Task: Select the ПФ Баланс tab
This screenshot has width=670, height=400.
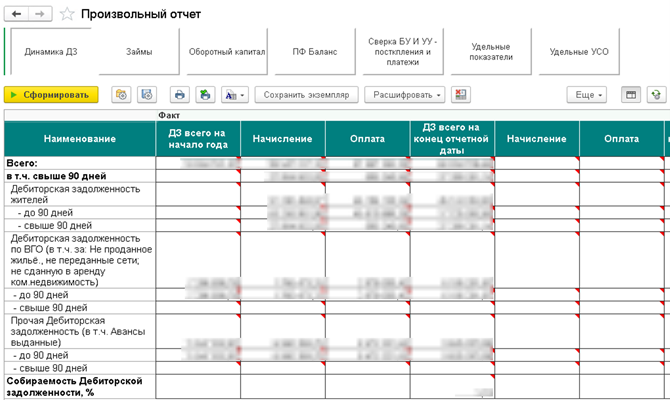Action: (315, 51)
